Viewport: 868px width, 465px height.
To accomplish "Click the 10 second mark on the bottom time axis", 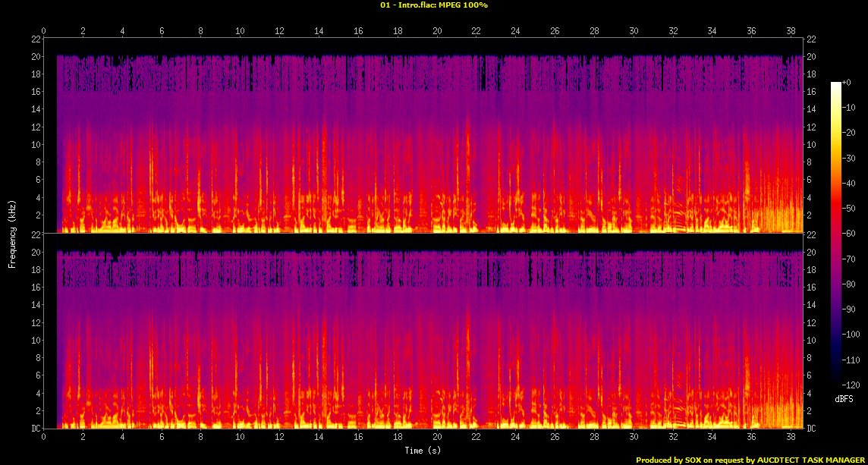I will tap(240, 437).
